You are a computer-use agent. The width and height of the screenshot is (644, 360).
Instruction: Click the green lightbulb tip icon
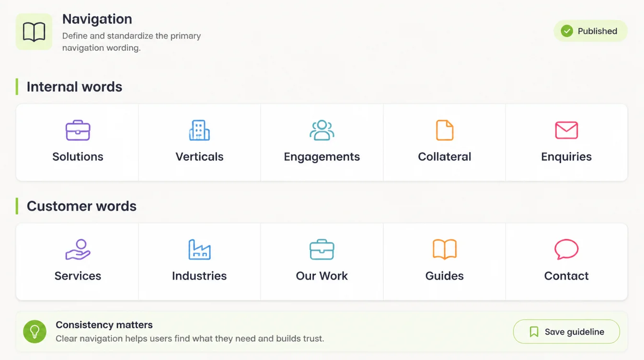[34, 332]
